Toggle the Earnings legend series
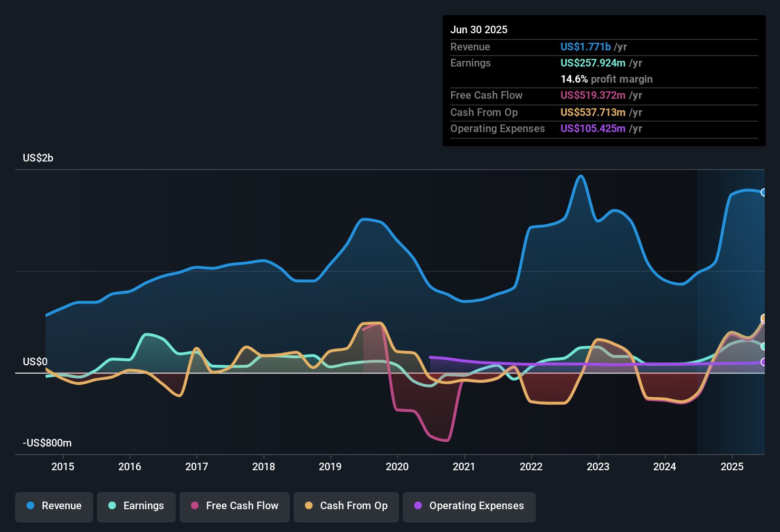This screenshot has width=780, height=532. click(136, 506)
